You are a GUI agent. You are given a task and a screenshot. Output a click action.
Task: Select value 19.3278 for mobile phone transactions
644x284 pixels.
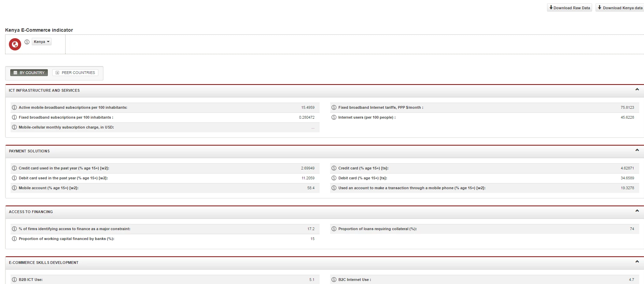(627, 188)
